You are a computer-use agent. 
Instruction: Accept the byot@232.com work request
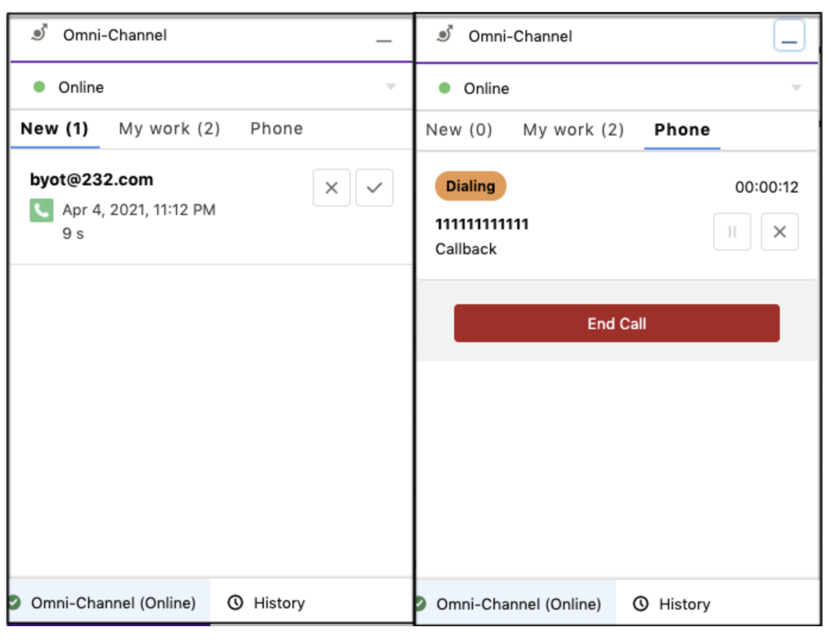[x=374, y=188]
